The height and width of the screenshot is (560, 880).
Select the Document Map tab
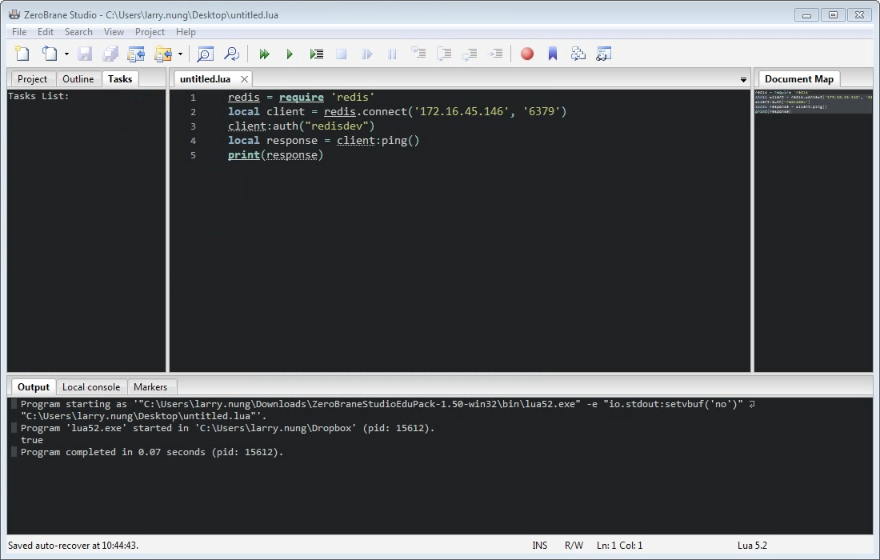799,79
